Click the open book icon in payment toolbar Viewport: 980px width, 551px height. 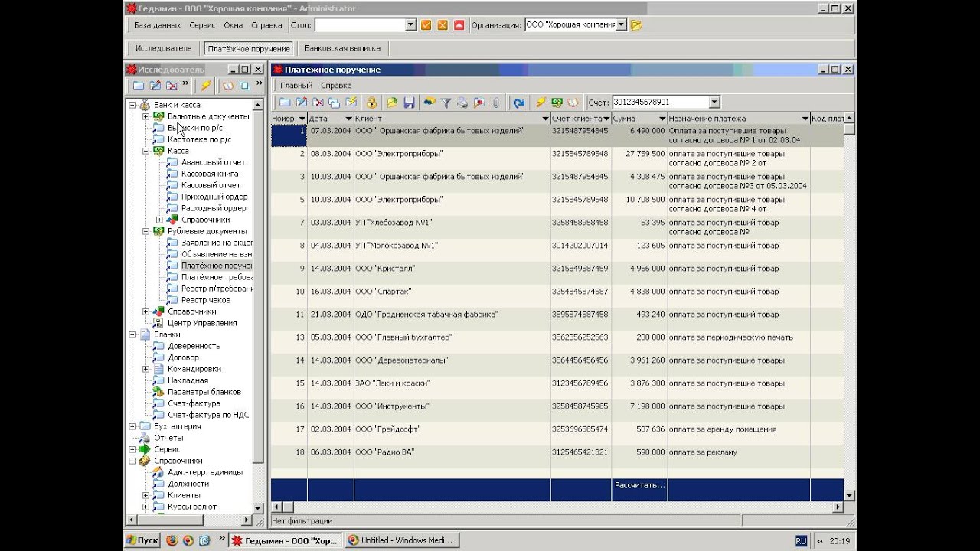coord(573,103)
